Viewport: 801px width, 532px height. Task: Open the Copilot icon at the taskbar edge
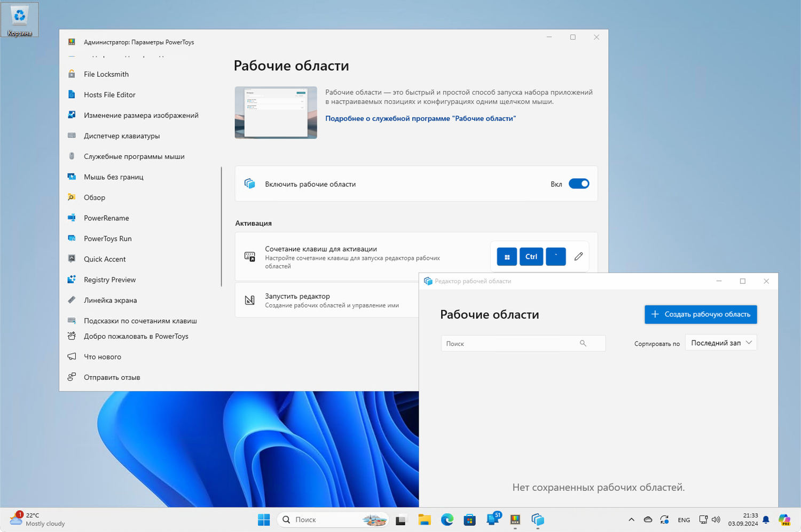[x=784, y=520]
